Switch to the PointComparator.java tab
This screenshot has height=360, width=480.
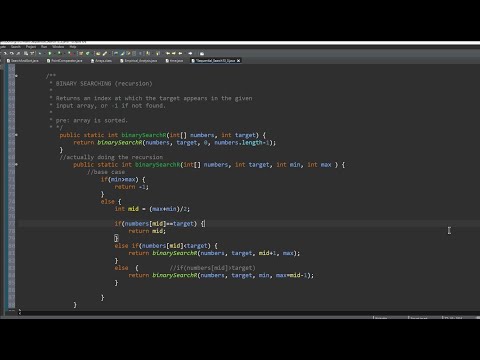[64, 61]
